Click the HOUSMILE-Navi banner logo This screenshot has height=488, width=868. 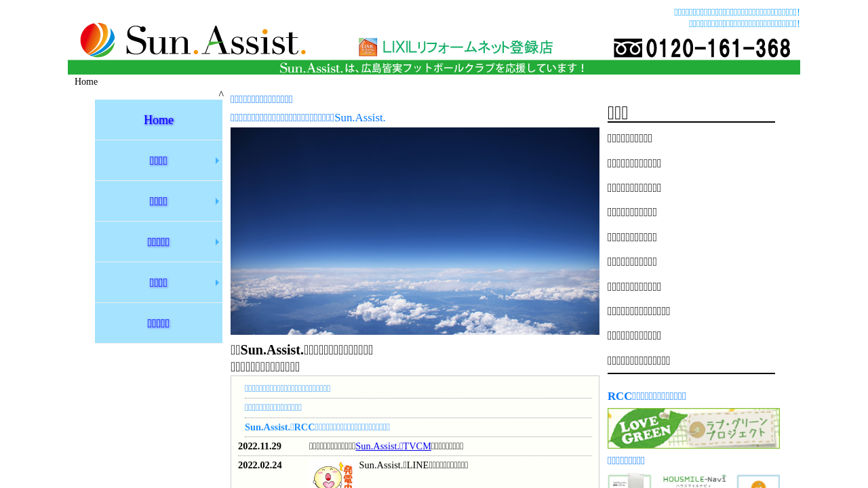694,481
